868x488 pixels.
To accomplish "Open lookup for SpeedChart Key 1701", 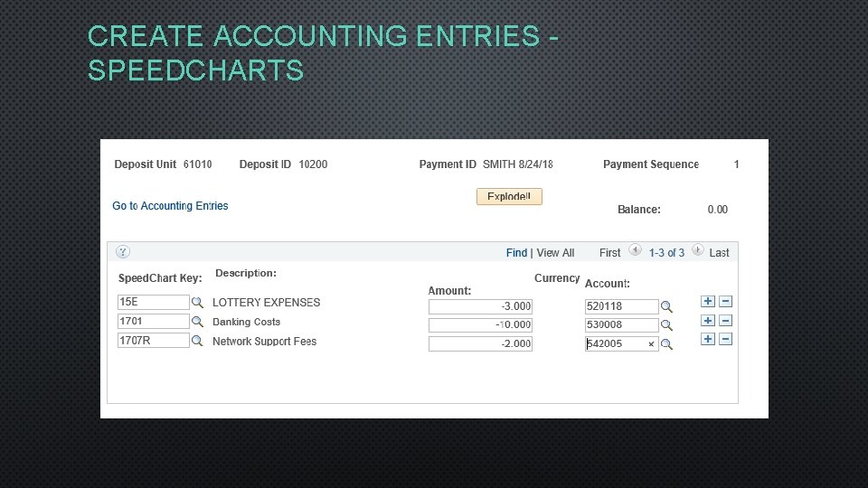I will pyautogui.click(x=197, y=322).
